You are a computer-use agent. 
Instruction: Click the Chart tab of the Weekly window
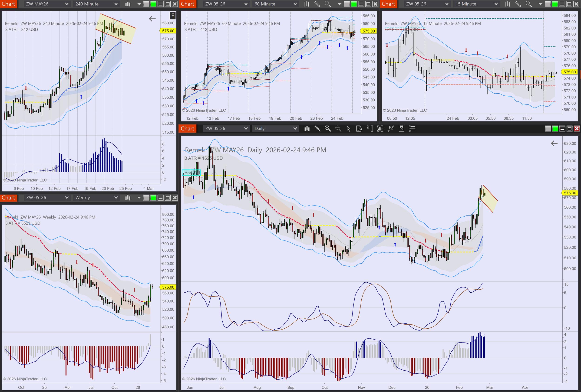coord(9,198)
